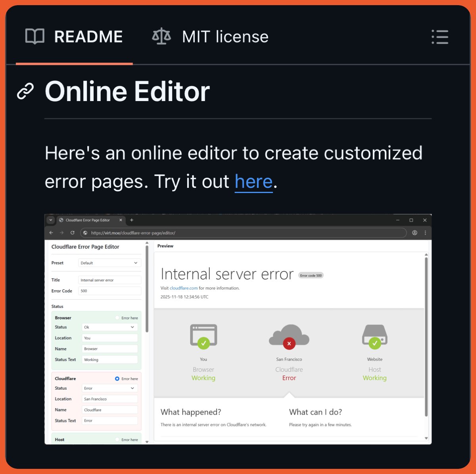The width and height of the screenshot is (476, 474).
Task: Click the Error Code field showing 500
Action: 109,291
